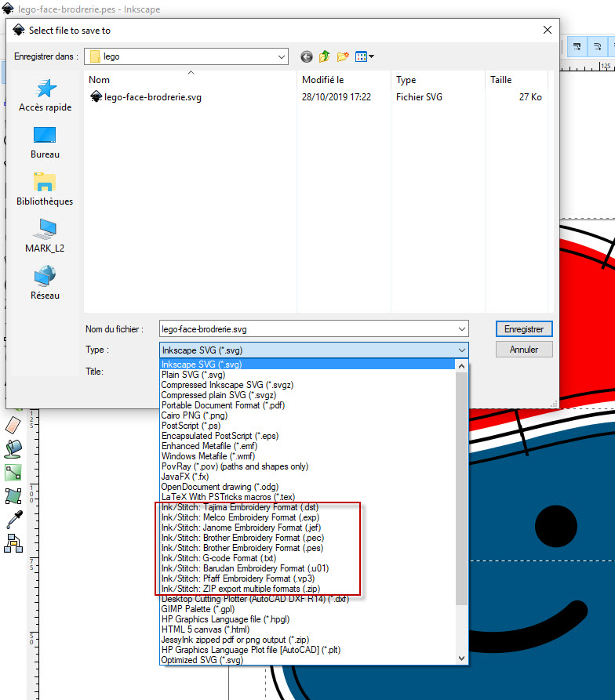Choose GIMP Palette (*.gpl) format

click(x=307, y=609)
